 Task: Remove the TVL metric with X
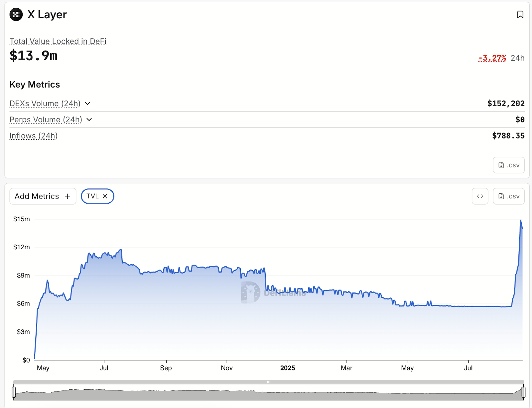pos(105,196)
